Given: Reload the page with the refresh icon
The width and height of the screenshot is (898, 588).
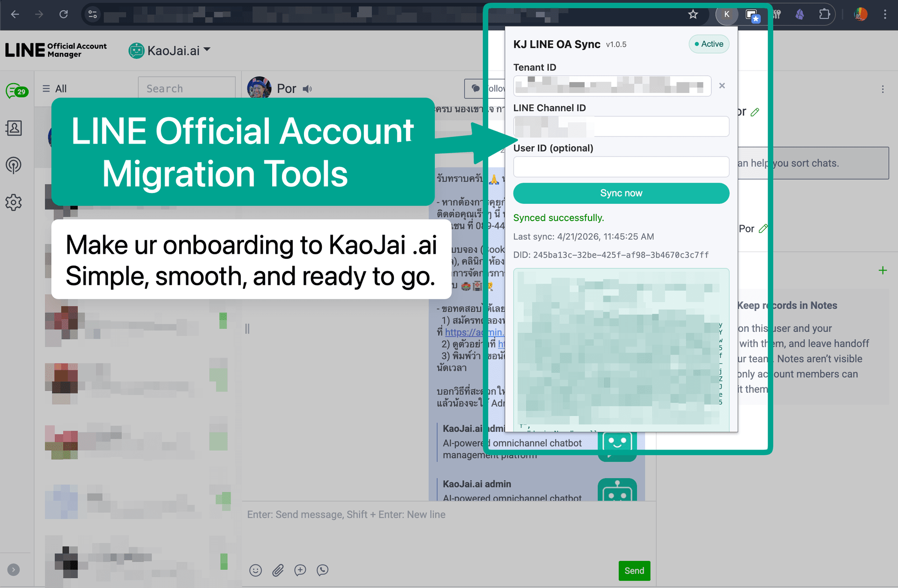Looking at the screenshot, I should (x=64, y=14).
